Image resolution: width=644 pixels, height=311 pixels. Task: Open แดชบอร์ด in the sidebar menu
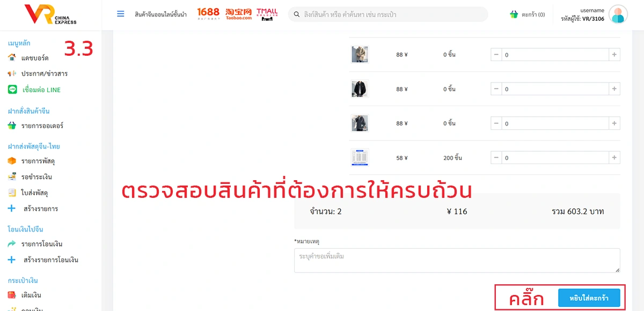pyautogui.click(x=35, y=57)
